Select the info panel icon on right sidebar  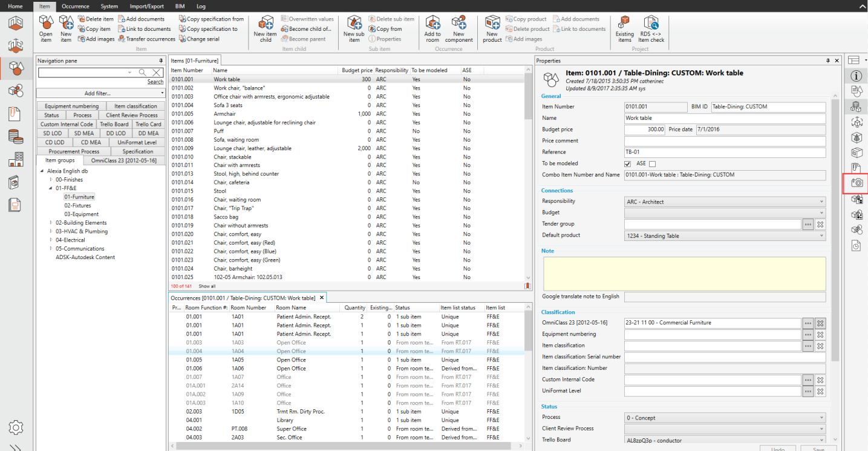[x=855, y=76]
